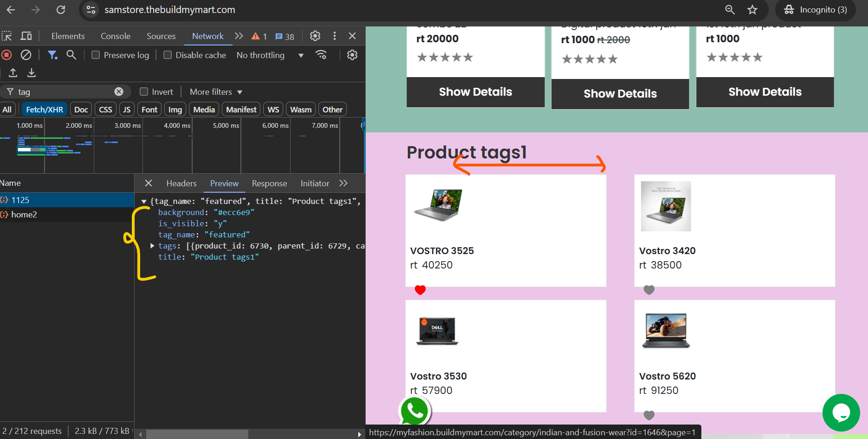The height and width of the screenshot is (439, 868).
Task: Toggle the device toolbar icon
Action: [x=26, y=36]
